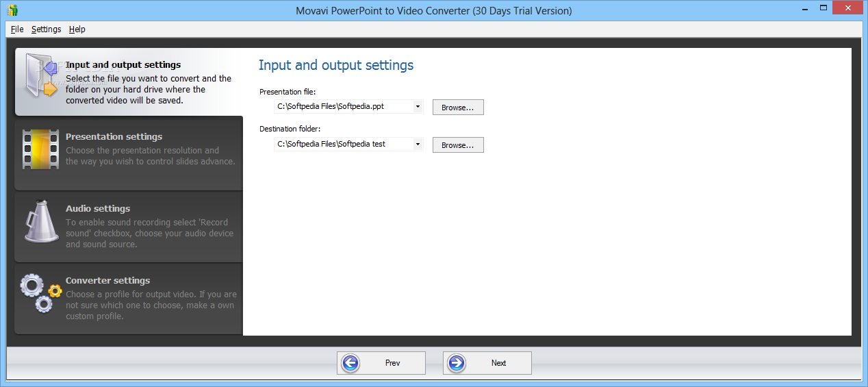Screen dimensions: 868x387
Task: Go to the Prev step
Action: point(381,363)
